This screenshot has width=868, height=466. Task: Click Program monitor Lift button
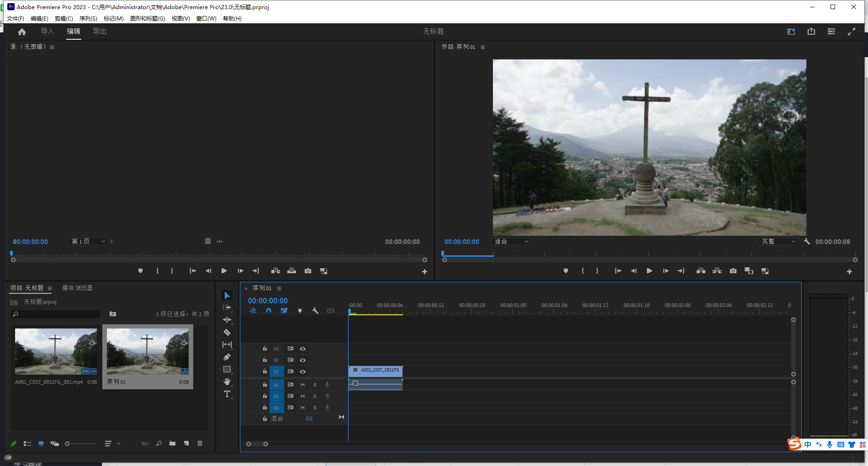pos(701,271)
